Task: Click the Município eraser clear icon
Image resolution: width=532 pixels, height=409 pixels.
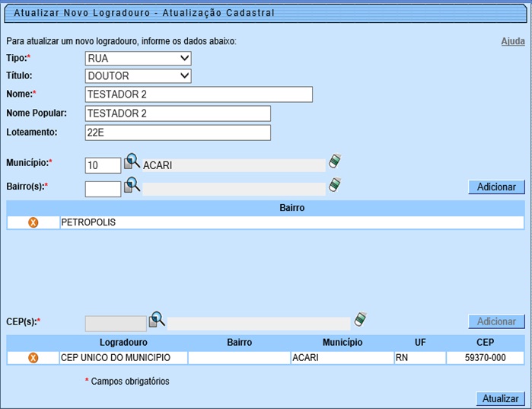Action: click(x=334, y=161)
